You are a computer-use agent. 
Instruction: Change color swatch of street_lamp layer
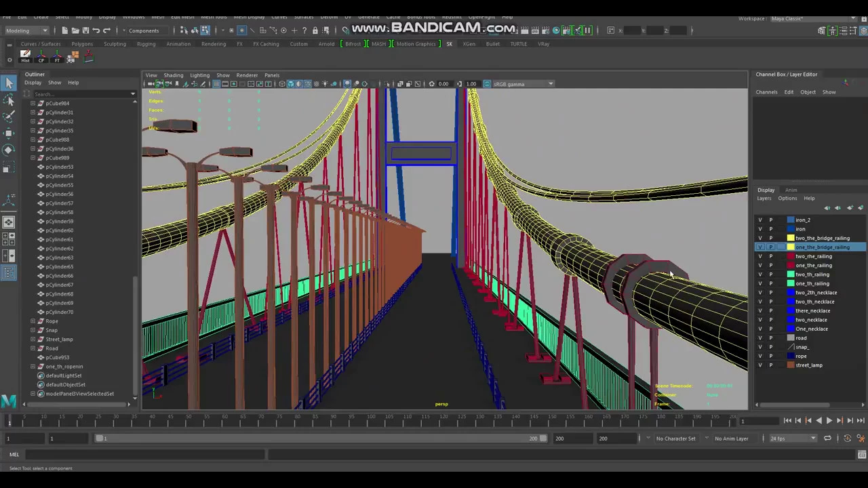(x=790, y=365)
